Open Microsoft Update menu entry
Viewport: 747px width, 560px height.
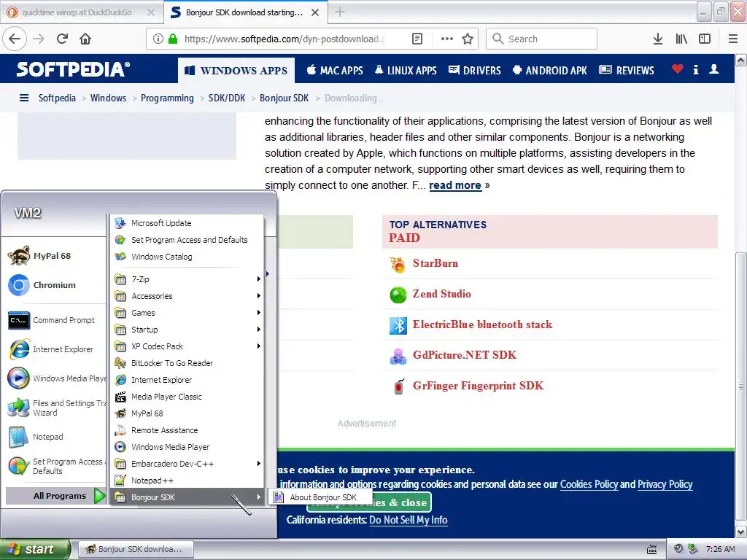click(187, 223)
